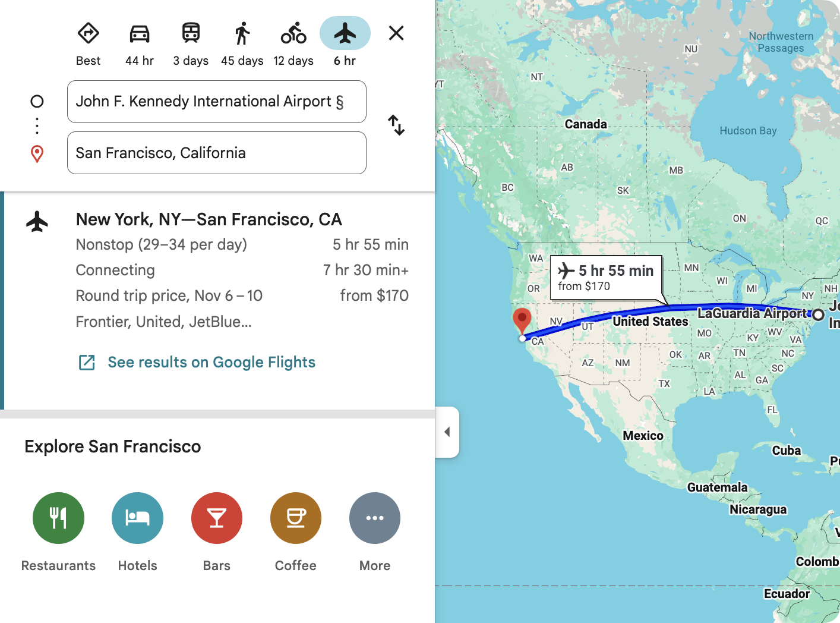Click the 5 hr 55 min flight callout

click(606, 277)
